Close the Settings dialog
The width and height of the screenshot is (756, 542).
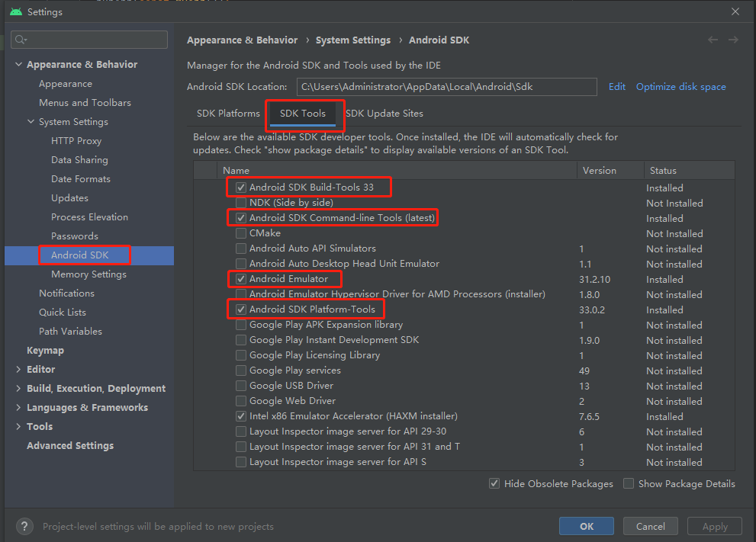tap(735, 11)
